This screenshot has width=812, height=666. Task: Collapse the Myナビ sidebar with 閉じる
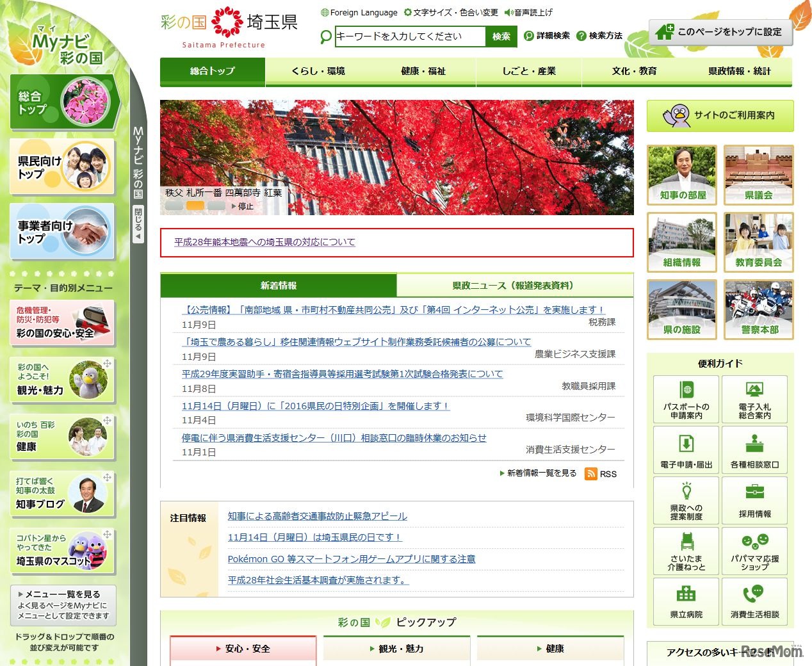pos(138,224)
